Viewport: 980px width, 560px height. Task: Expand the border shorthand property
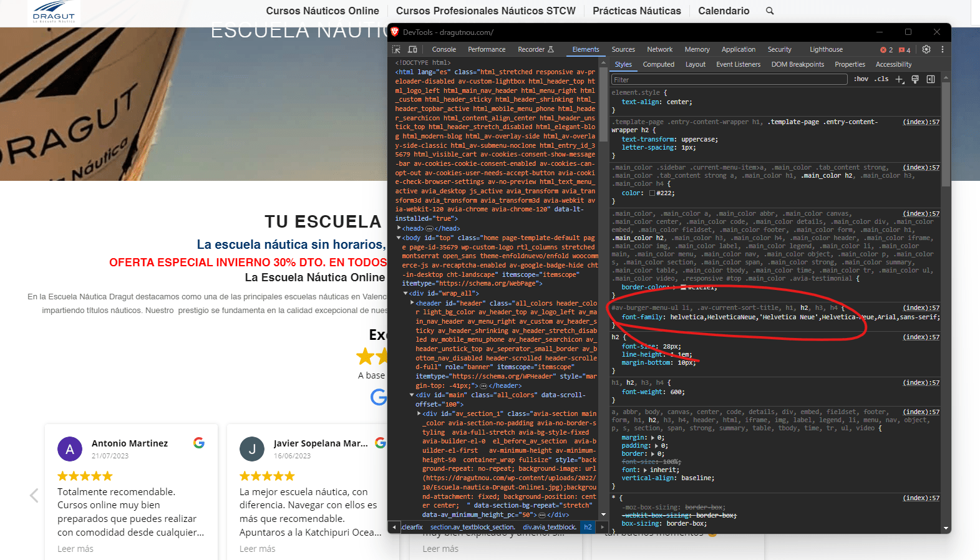pyautogui.click(x=653, y=454)
